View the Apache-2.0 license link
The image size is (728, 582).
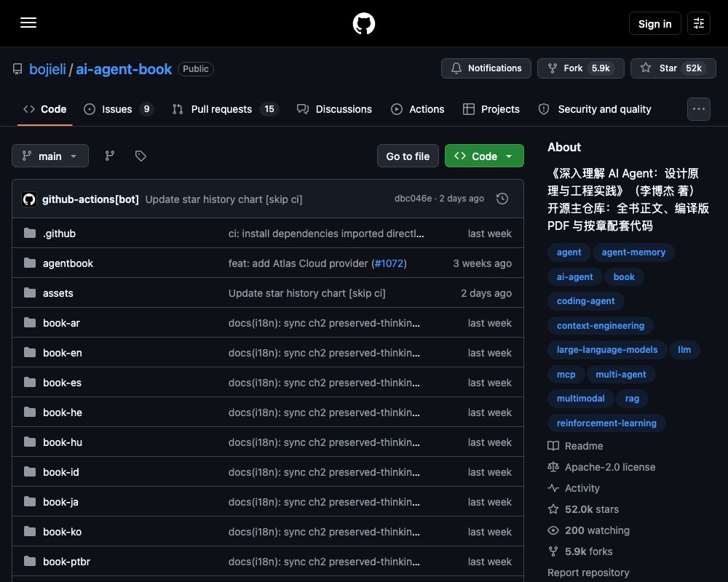click(x=602, y=467)
